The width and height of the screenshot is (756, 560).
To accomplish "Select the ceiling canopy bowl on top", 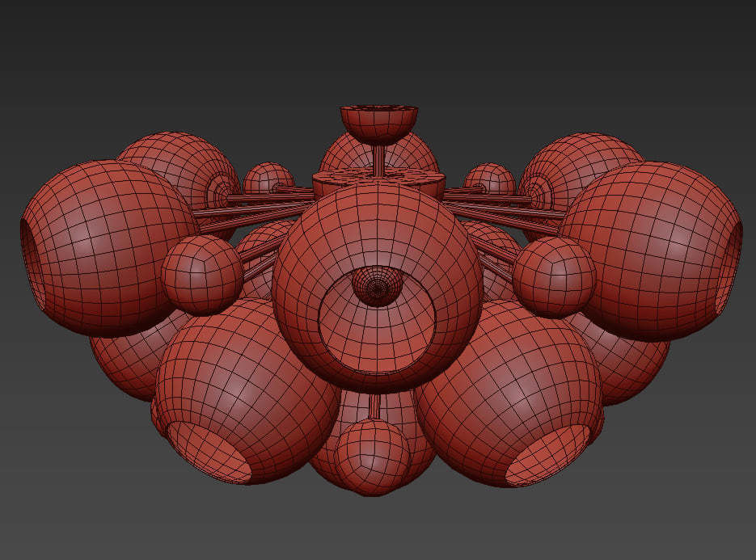I will (379, 124).
